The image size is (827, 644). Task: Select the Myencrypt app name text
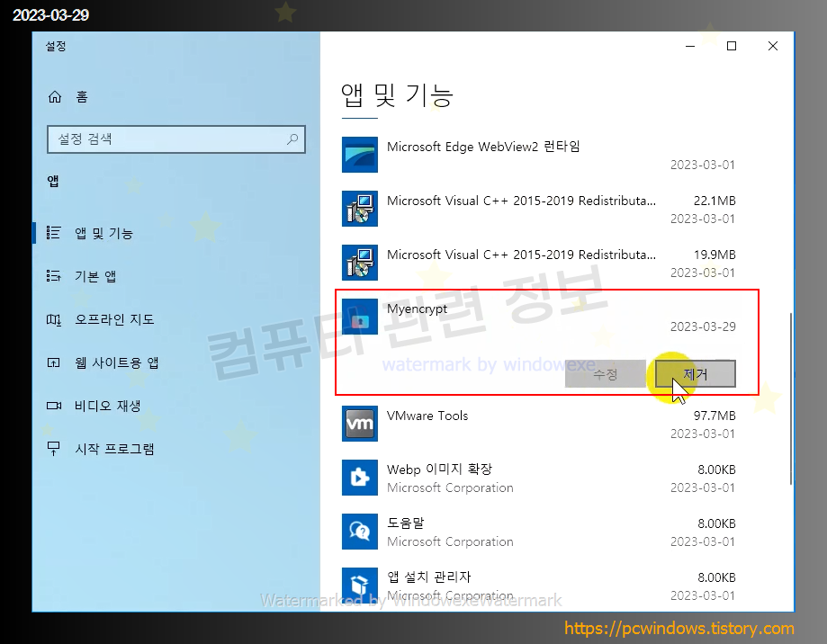pyautogui.click(x=417, y=309)
